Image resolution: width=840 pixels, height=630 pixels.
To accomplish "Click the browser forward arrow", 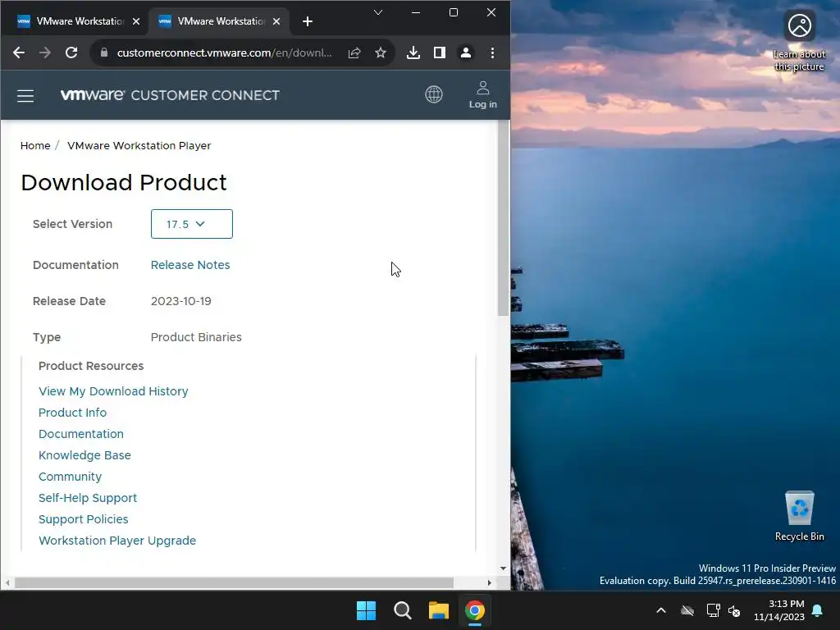I will [45, 52].
